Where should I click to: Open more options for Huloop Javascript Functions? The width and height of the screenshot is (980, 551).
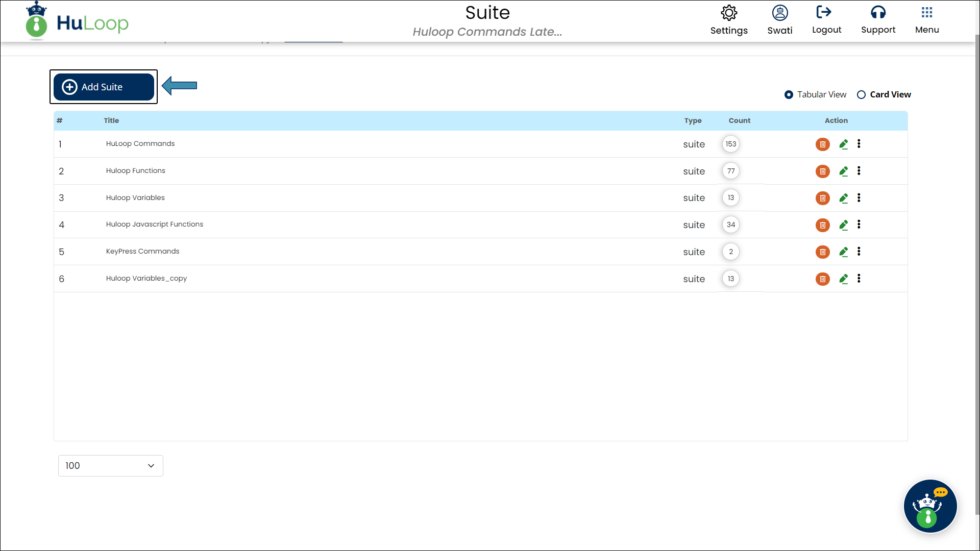coord(859,224)
